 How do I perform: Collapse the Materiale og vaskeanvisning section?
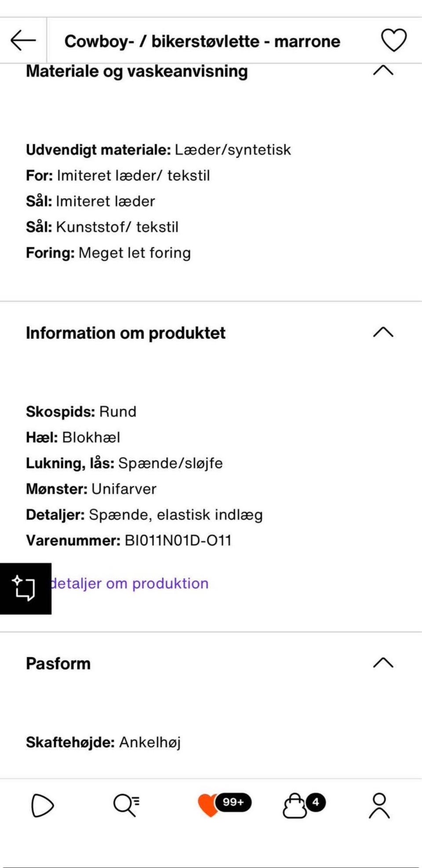[x=383, y=71]
